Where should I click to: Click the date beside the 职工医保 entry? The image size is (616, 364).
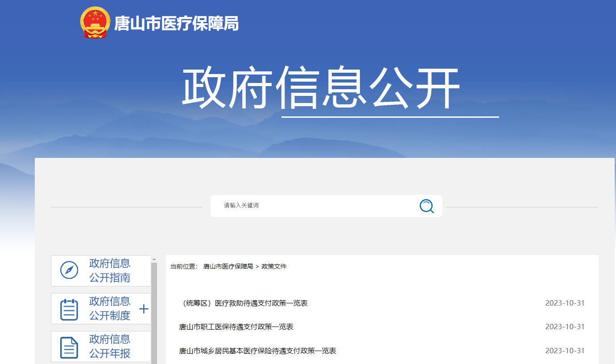point(564,327)
